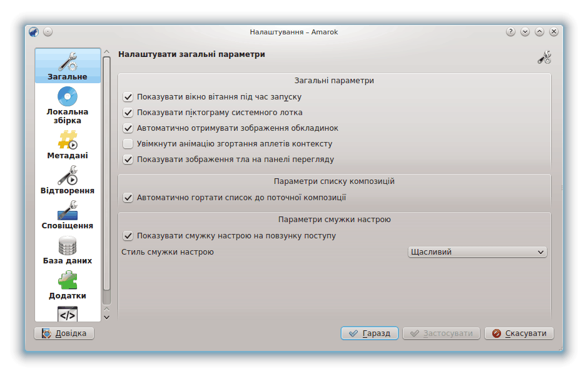This screenshot has width=588, height=376.
Task: Click the scroll up arrow above the sidebar scrollbar
Action: tap(106, 52)
